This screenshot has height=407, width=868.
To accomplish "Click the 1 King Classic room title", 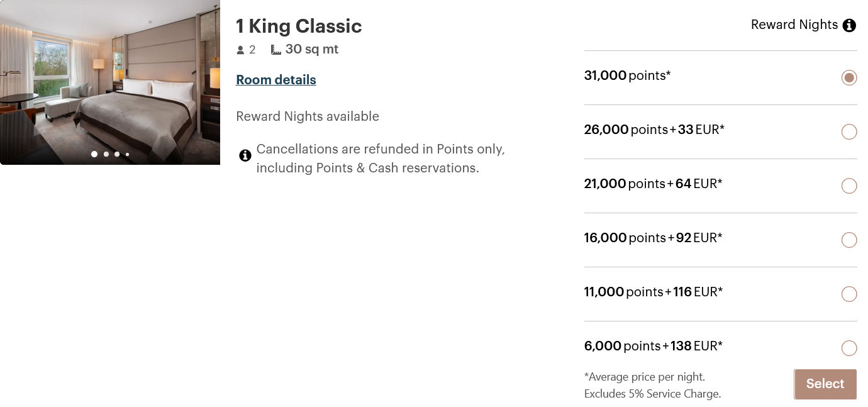I will click(299, 26).
